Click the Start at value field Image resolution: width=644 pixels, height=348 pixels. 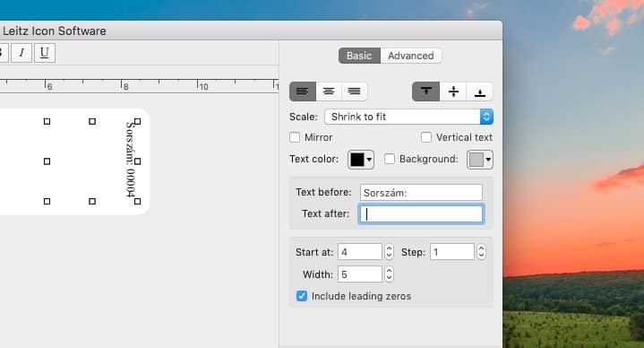coord(360,252)
